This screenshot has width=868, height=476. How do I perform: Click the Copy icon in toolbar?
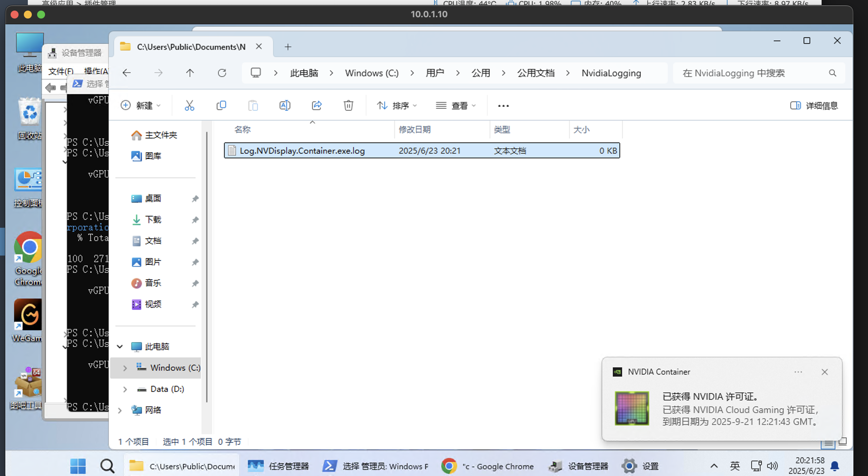221,106
